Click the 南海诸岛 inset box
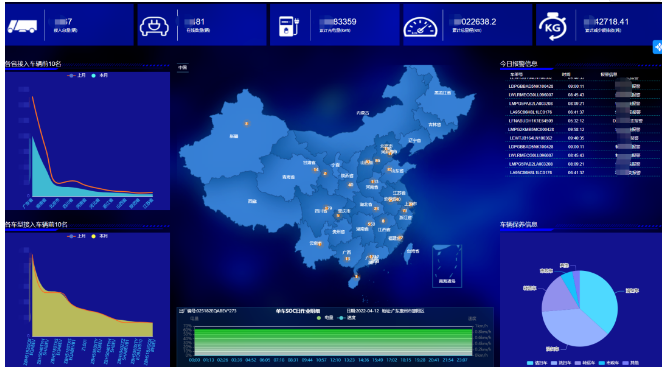 tap(447, 266)
